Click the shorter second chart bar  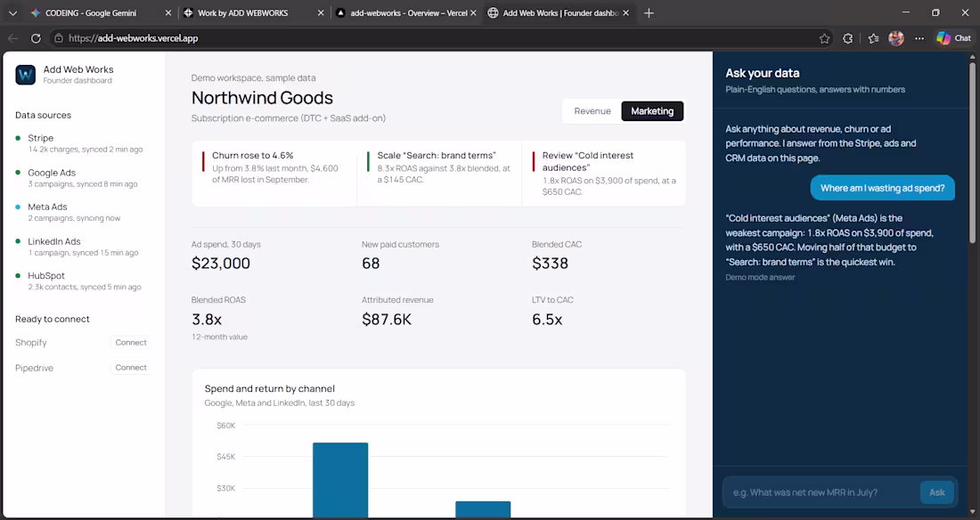coord(483,509)
